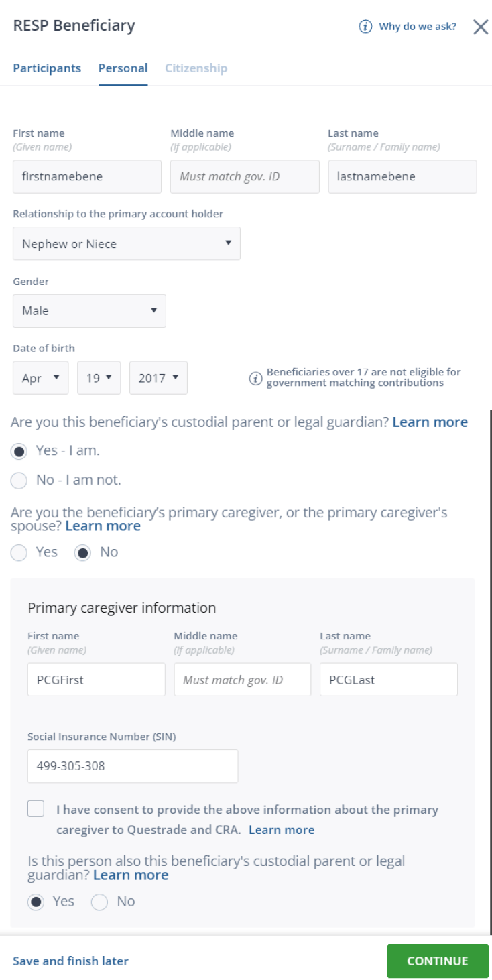
Task: Select 'Yes - I am.' radio option
Action: point(19,451)
